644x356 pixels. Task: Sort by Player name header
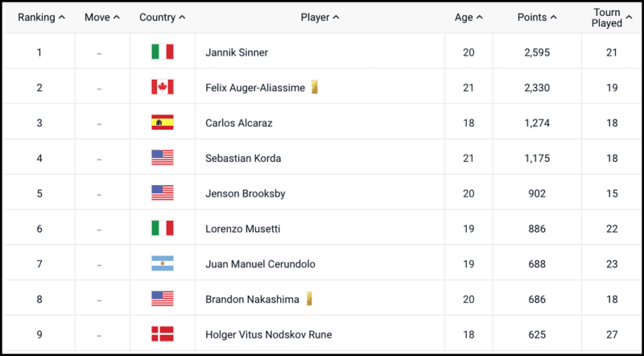(x=320, y=17)
